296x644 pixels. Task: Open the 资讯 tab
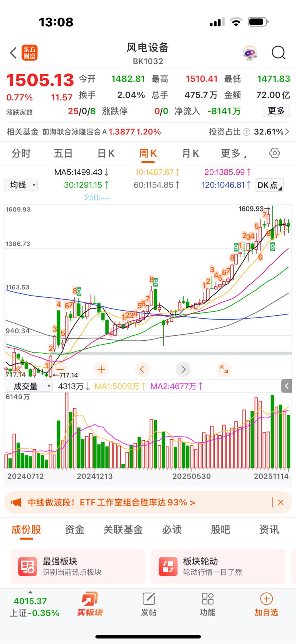tap(269, 530)
